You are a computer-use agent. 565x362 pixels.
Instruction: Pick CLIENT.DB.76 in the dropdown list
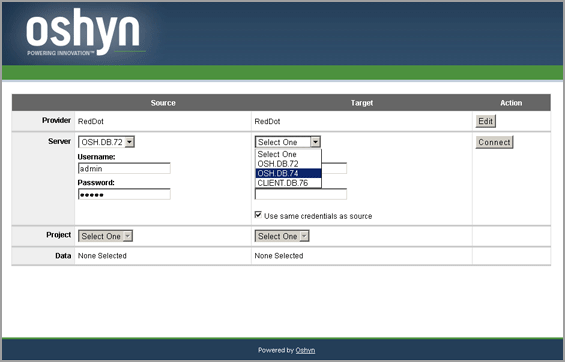tap(288, 183)
